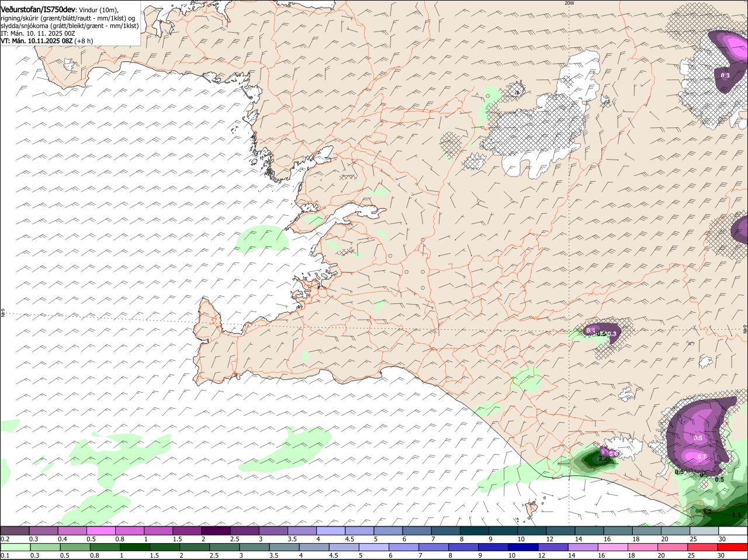The width and height of the screenshot is (748, 560).
Task: Pick the palest green 0.1 swatch, lower legend
Action: coord(15,547)
